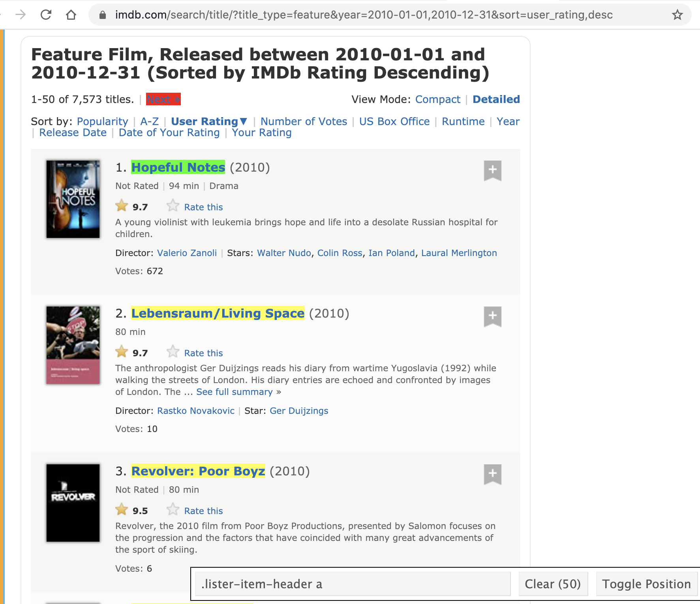Click the browser home icon
700x604 pixels.
(x=71, y=15)
